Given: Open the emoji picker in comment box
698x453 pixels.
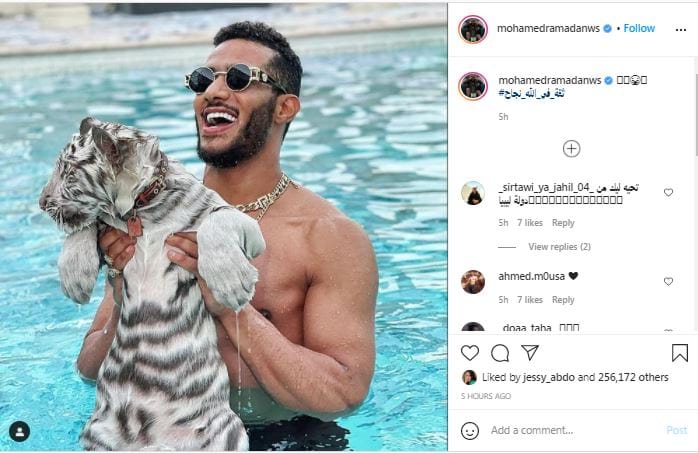Looking at the screenshot, I should coord(470,430).
